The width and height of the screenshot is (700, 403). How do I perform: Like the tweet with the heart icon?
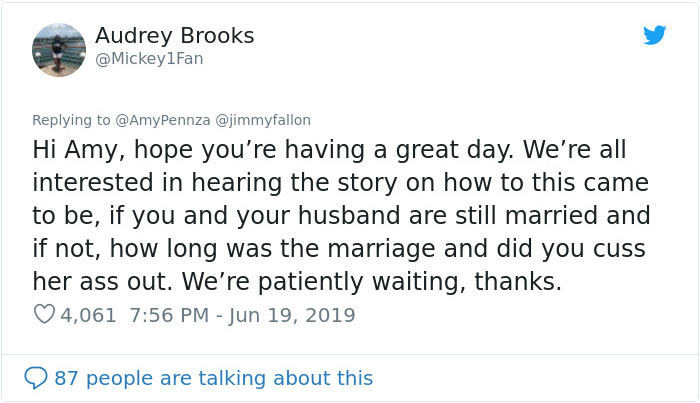(43, 315)
